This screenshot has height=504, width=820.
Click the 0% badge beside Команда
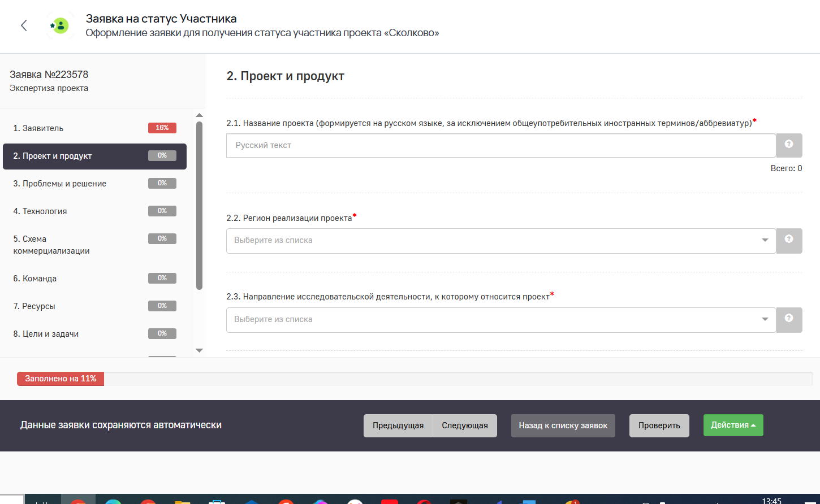pyautogui.click(x=162, y=278)
